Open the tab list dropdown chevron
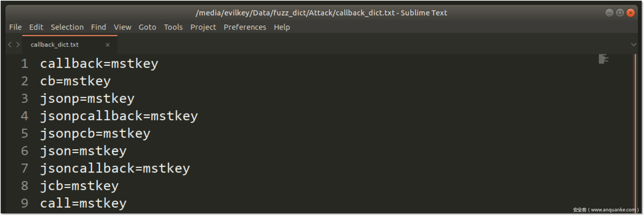 click(x=634, y=44)
